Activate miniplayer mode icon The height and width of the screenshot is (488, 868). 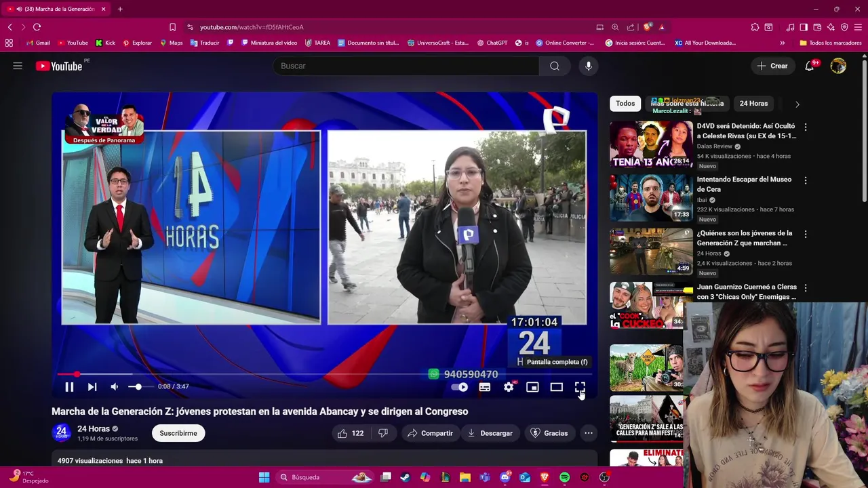pos(532,387)
